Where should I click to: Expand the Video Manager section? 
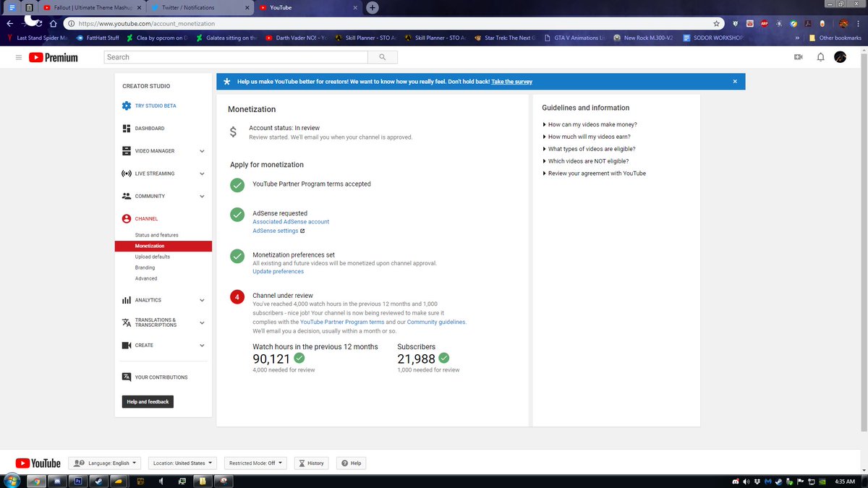pos(202,151)
